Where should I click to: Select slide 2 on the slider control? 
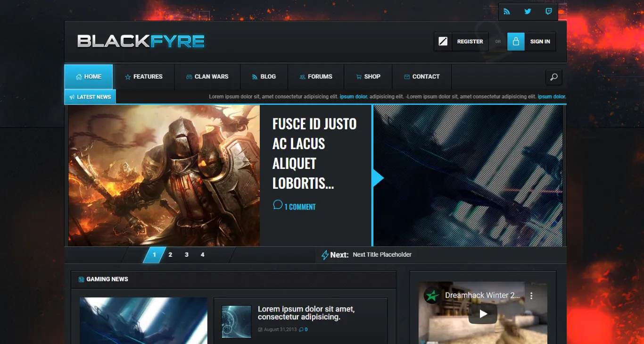170,254
